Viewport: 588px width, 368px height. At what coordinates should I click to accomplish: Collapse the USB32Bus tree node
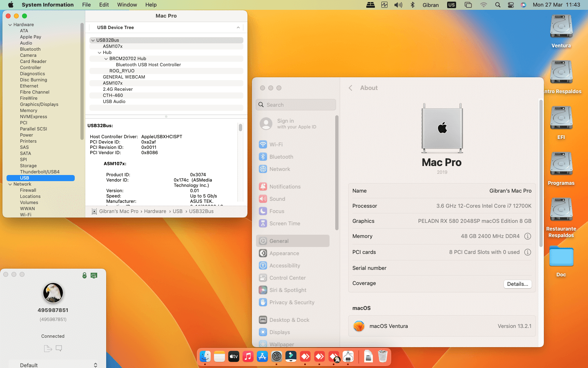pos(93,40)
